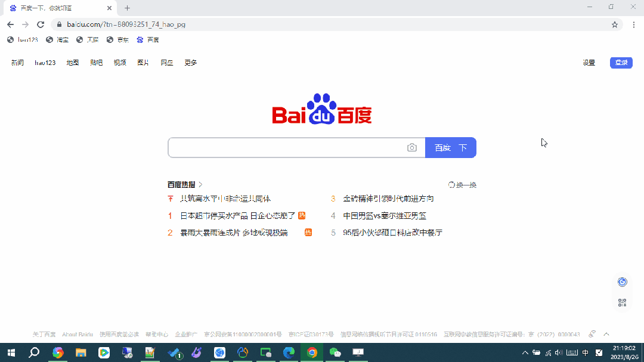
Task: Open Microsoft Edge from taskbar
Action: point(289,352)
